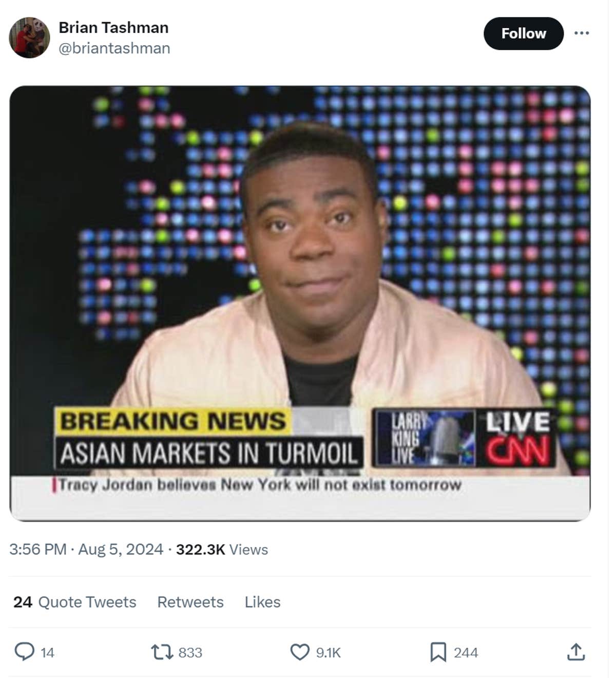The height and width of the screenshot is (678, 616).
Task: Click the 833 retweet count
Action: (x=190, y=652)
